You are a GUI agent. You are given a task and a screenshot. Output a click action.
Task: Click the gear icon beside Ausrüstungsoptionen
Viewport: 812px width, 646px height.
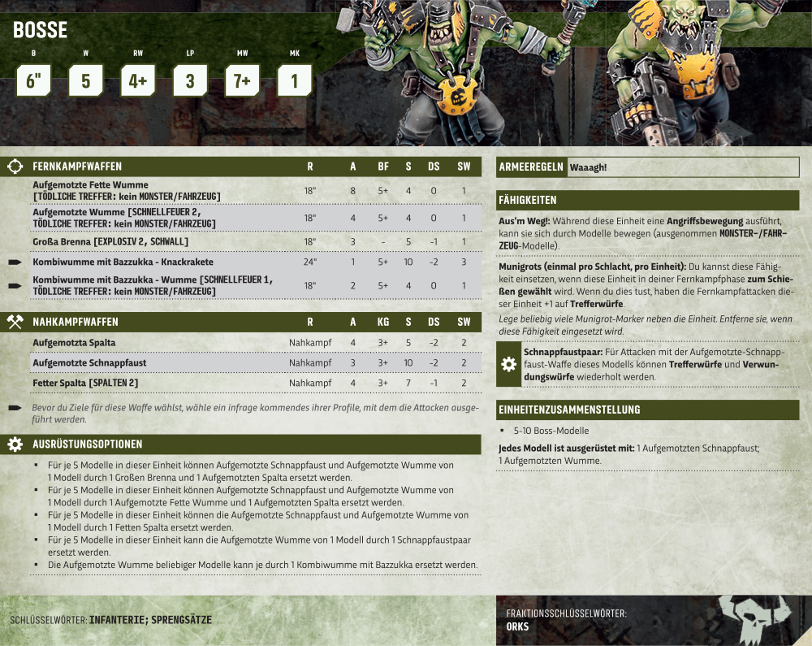coord(15,444)
